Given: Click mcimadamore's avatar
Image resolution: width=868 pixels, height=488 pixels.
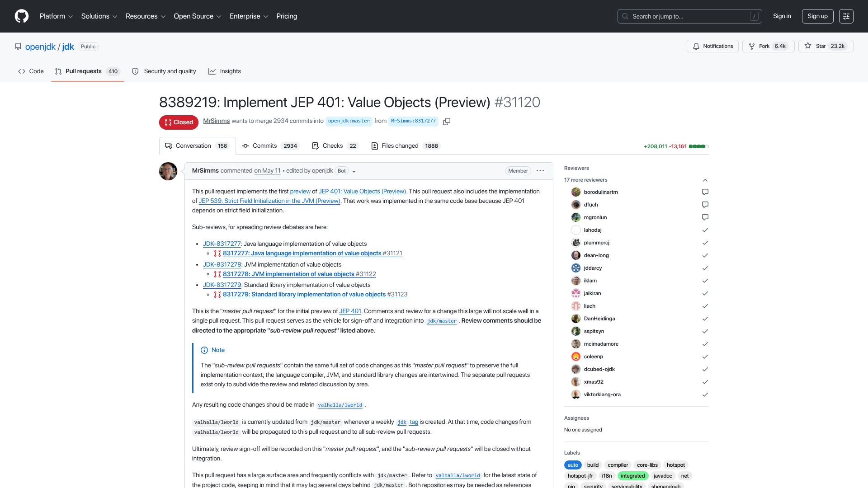Looking at the screenshot, I should tap(576, 344).
